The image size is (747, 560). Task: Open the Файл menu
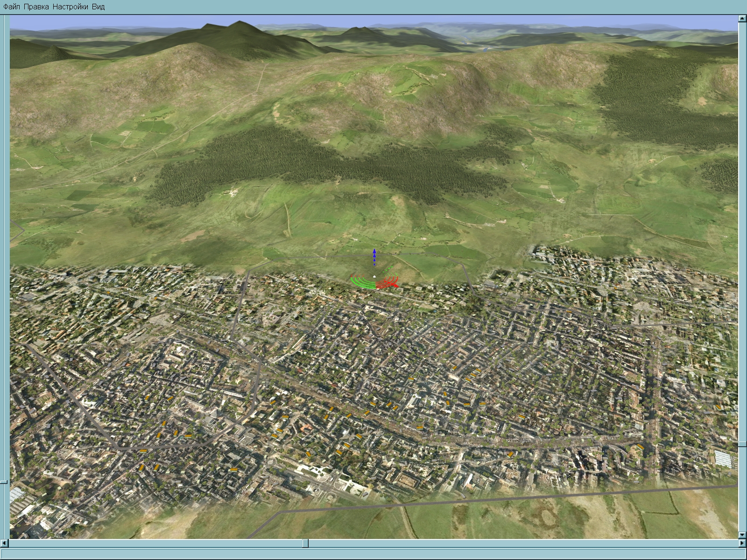coord(12,7)
